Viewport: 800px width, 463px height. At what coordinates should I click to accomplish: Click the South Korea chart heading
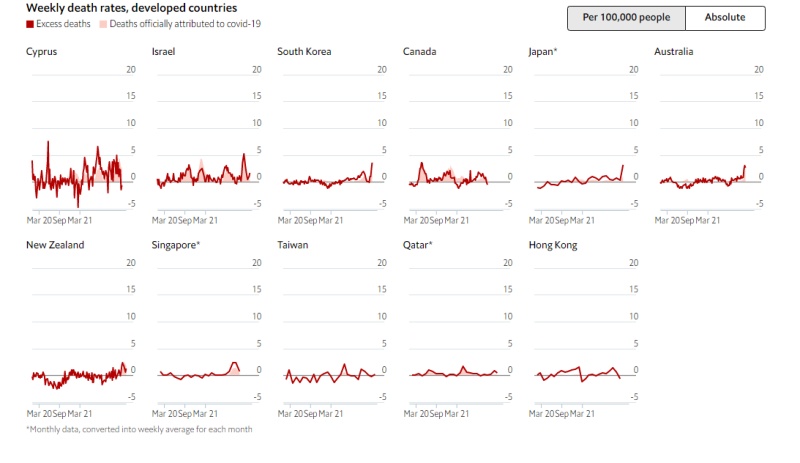[304, 51]
